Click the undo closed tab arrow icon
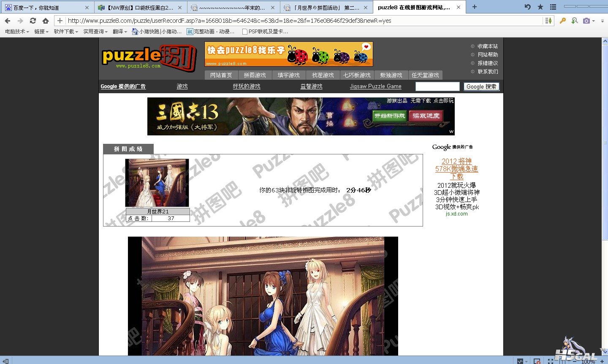 [527, 7]
